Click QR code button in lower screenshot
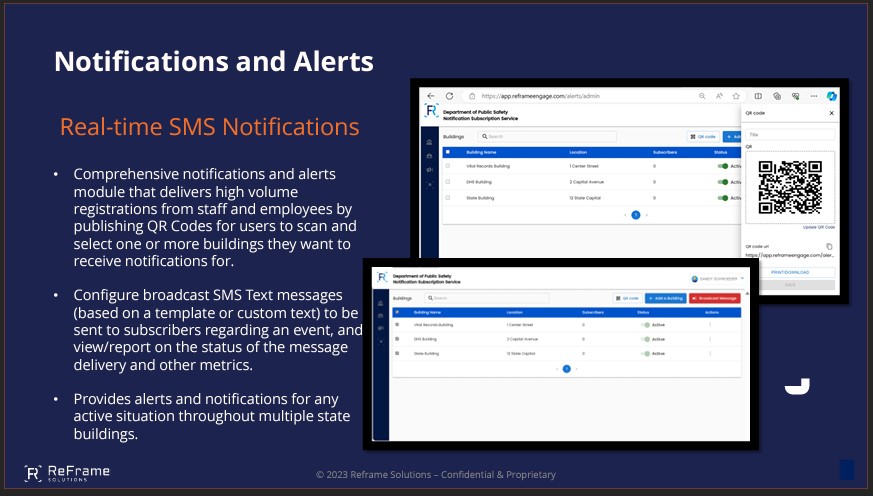 point(627,298)
